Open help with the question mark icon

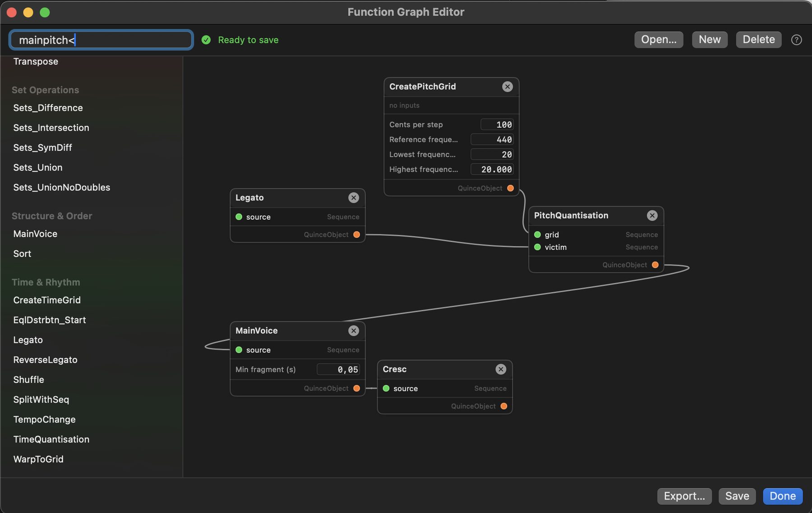(x=797, y=40)
